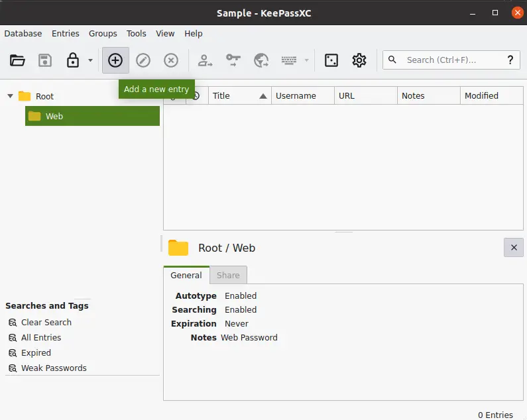
Task: Click the All Entries list icon
Action: pyautogui.click(x=13, y=338)
